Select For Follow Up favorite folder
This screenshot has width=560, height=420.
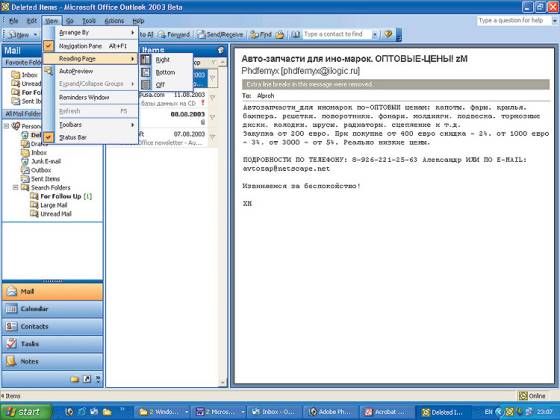(x=27, y=92)
